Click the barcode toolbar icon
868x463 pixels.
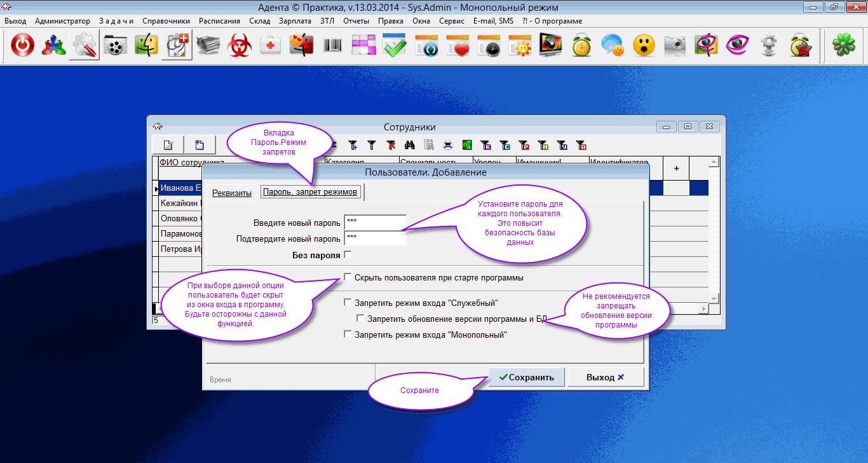(x=332, y=45)
